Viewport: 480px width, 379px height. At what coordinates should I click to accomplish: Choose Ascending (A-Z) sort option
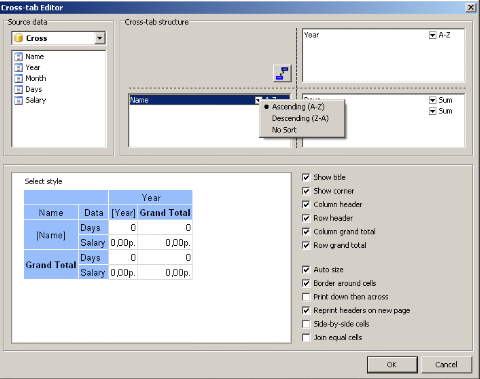302,107
